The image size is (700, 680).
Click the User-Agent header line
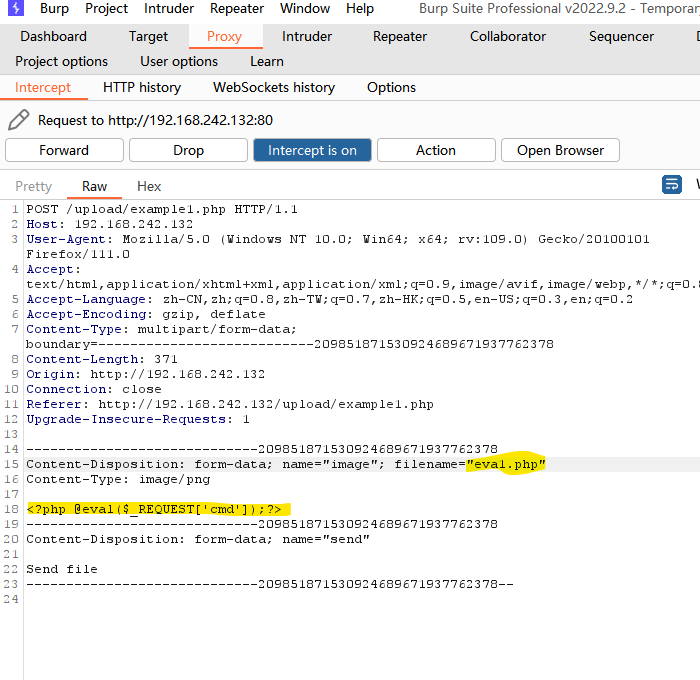click(338, 246)
